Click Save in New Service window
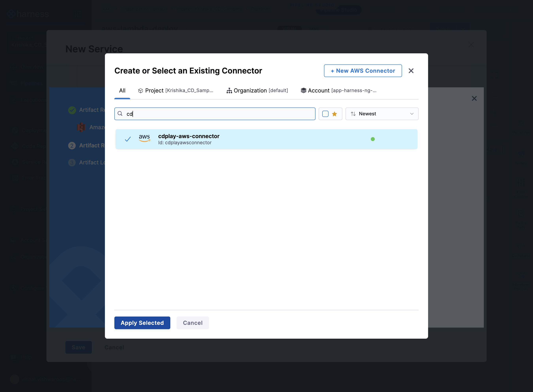The width and height of the screenshot is (533, 392). [78, 347]
